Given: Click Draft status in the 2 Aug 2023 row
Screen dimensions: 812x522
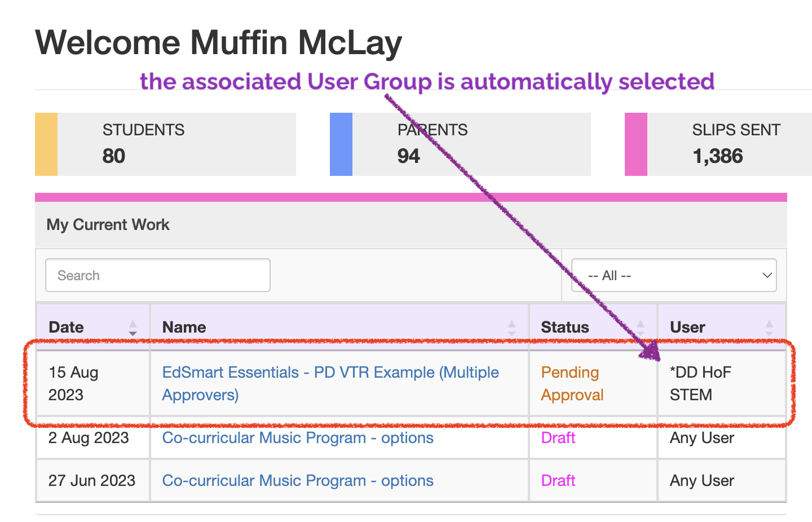Looking at the screenshot, I should [x=558, y=438].
